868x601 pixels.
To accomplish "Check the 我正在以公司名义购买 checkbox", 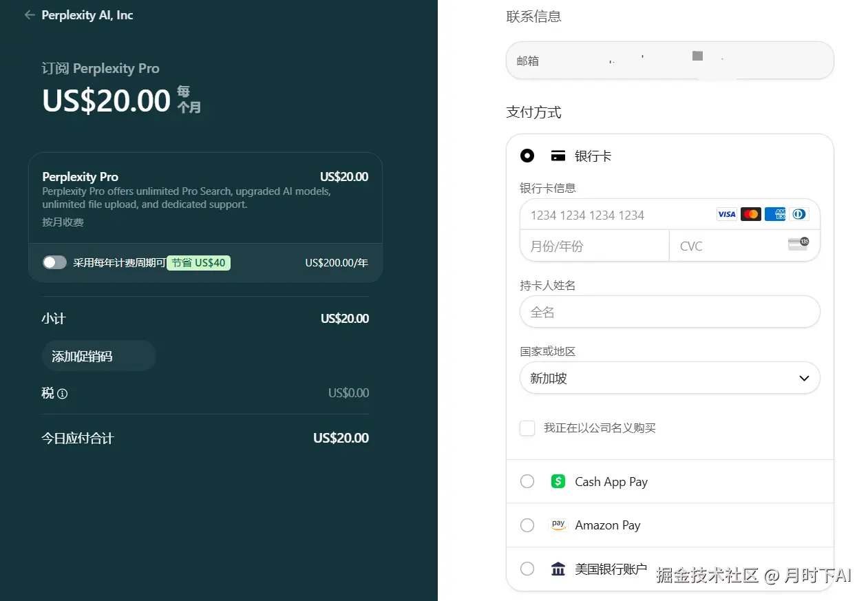I will tap(527, 428).
